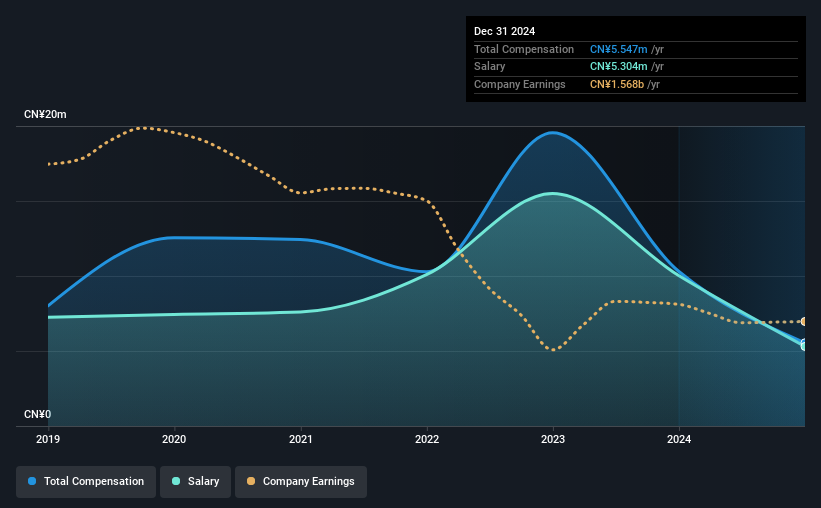Click the 2023 peak of salary line
This screenshot has height=508, width=821.
point(553,194)
